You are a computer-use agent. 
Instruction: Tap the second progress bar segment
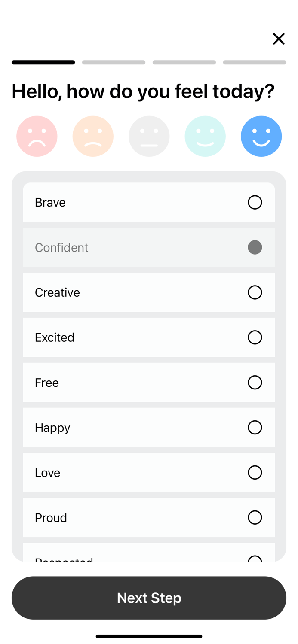[x=114, y=63]
